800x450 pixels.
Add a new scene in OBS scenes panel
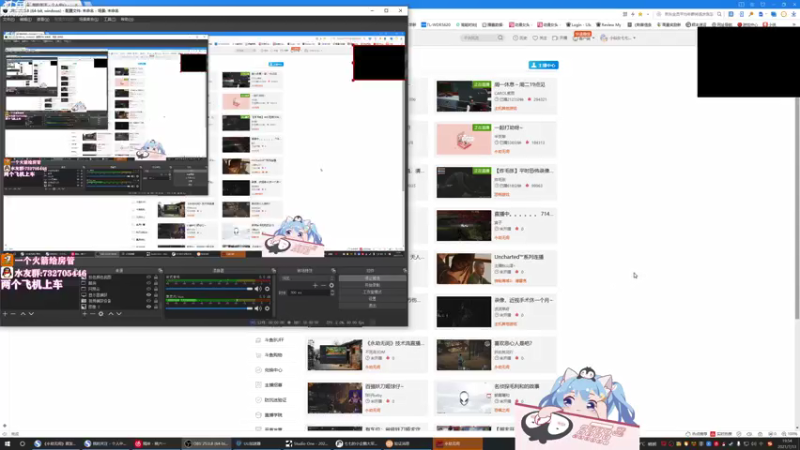[5, 314]
